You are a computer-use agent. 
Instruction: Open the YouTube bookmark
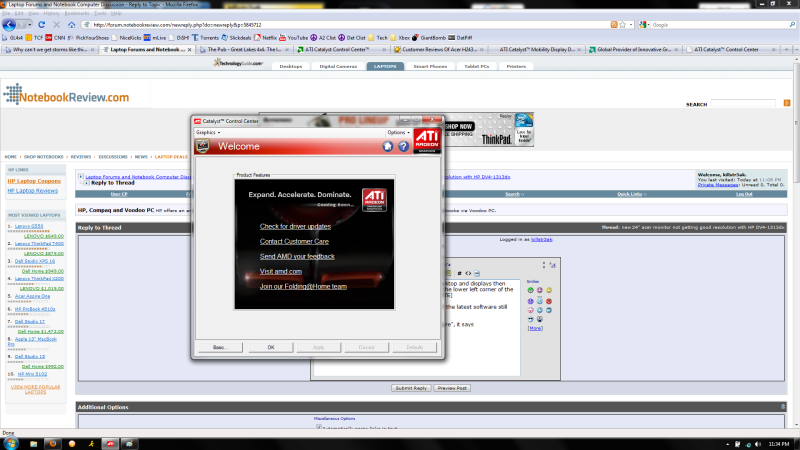point(293,38)
